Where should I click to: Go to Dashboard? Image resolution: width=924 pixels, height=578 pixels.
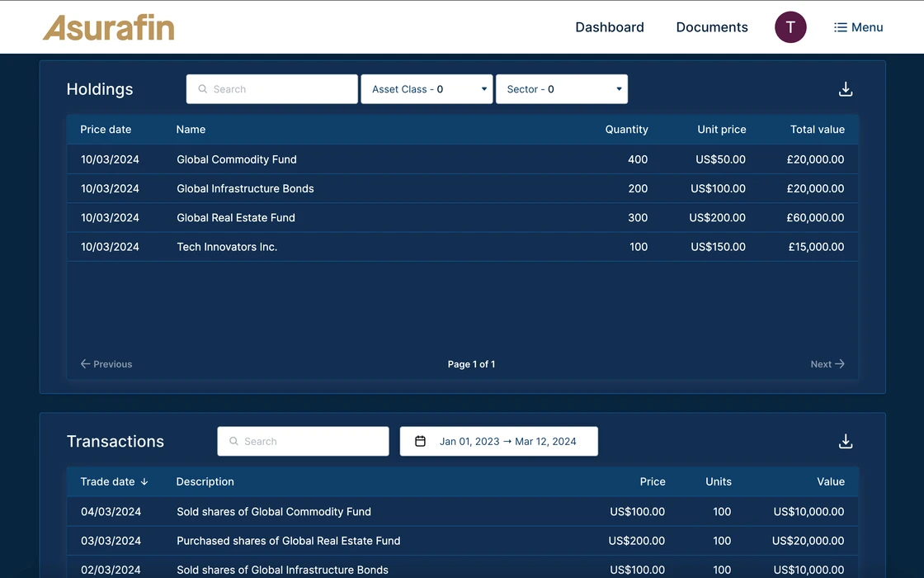pyautogui.click(x=610, y=27)
